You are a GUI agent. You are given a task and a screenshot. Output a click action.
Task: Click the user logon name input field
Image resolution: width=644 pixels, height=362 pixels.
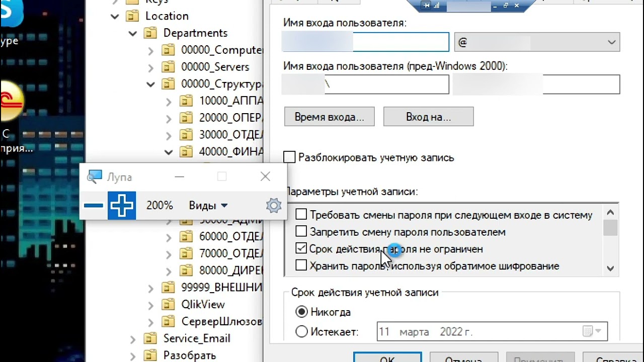point(365,42)
